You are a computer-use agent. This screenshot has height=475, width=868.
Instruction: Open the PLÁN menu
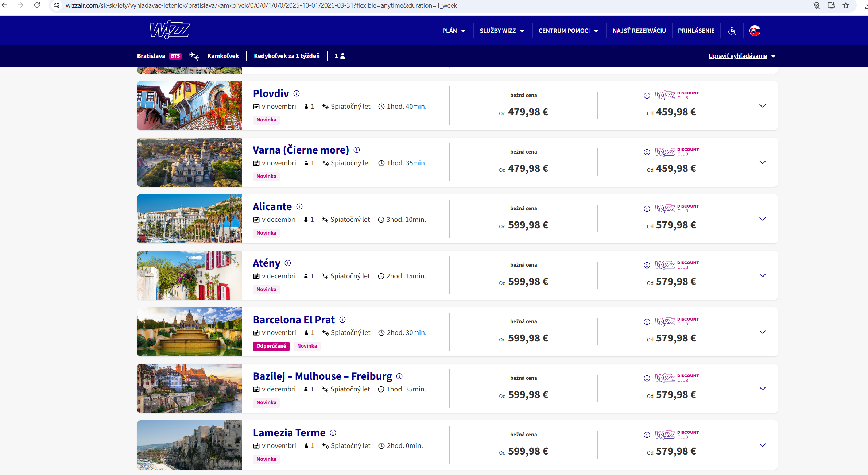(x=454, y=31)
